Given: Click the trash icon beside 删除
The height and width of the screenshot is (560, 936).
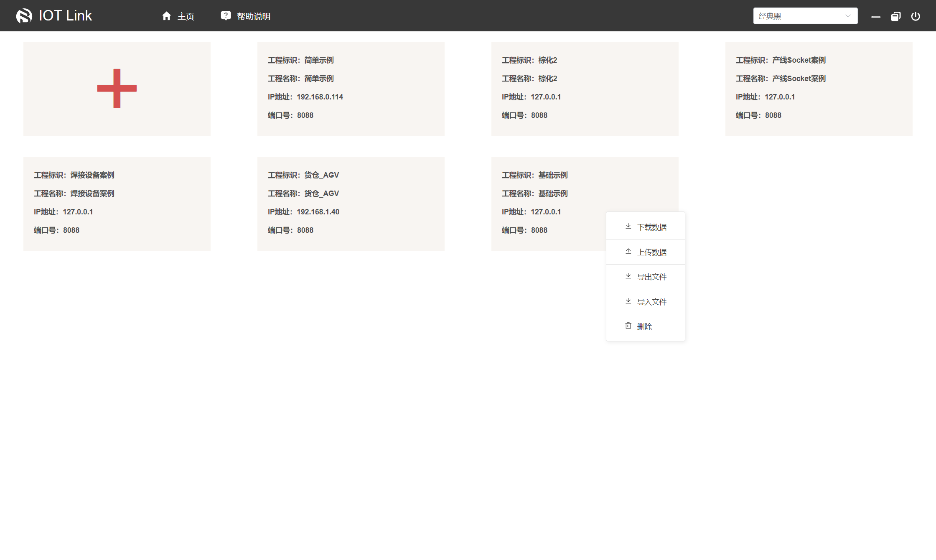Looking at the screenshot, I should pos(628,326).
